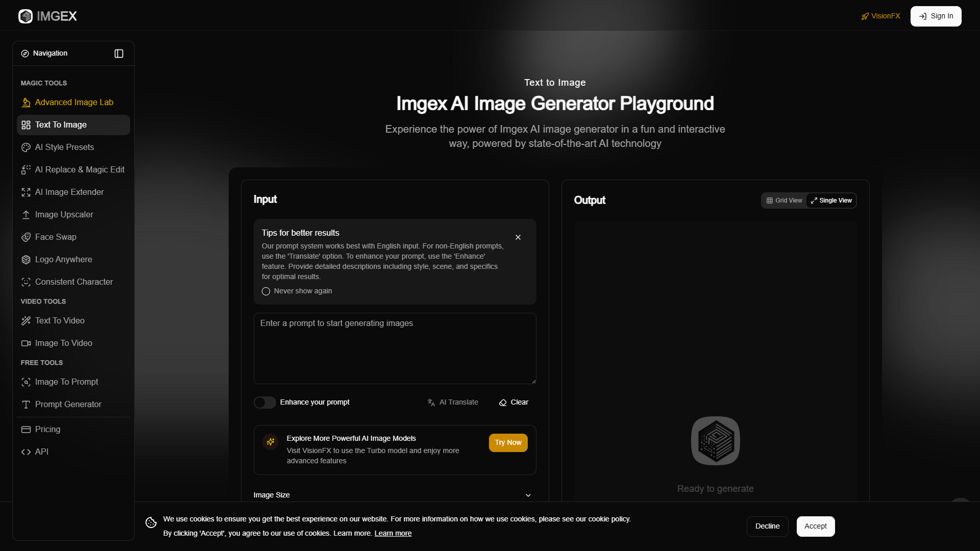Accept cookies in the banner
This screenshot has height=551, width=980.
tap(816, 527)
